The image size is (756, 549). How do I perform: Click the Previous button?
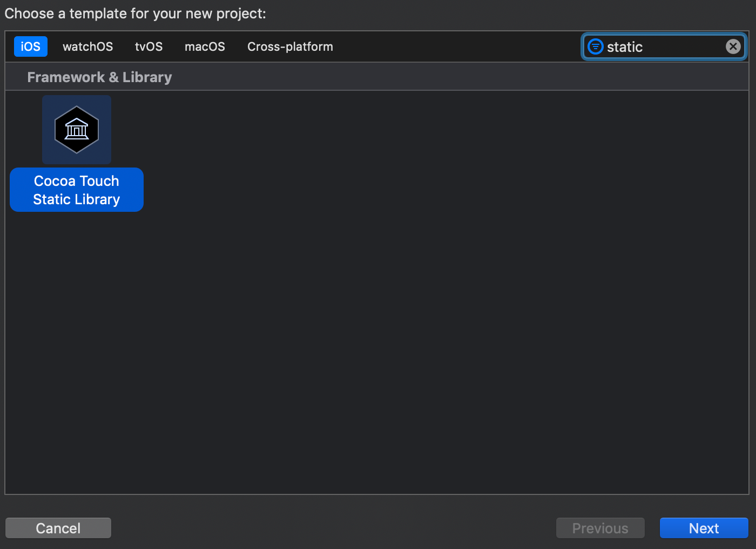[x=600, y=528]
